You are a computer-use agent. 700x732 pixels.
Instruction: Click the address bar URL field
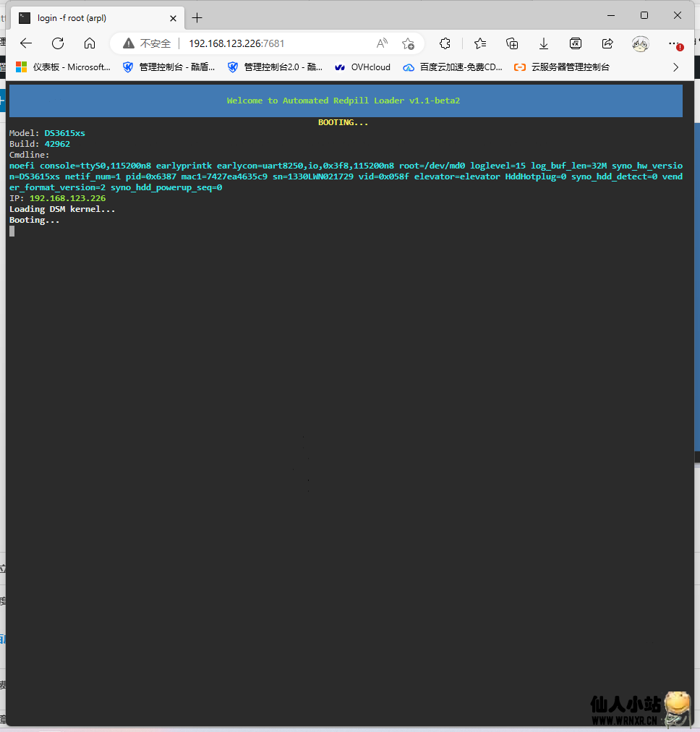pos(275,43)
